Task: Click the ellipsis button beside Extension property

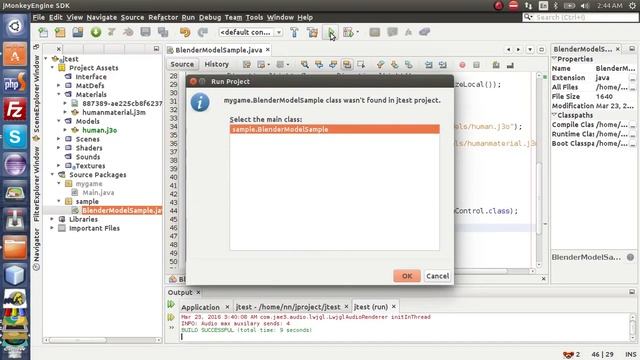Action: pyautogui.click(x=632, y=78)
